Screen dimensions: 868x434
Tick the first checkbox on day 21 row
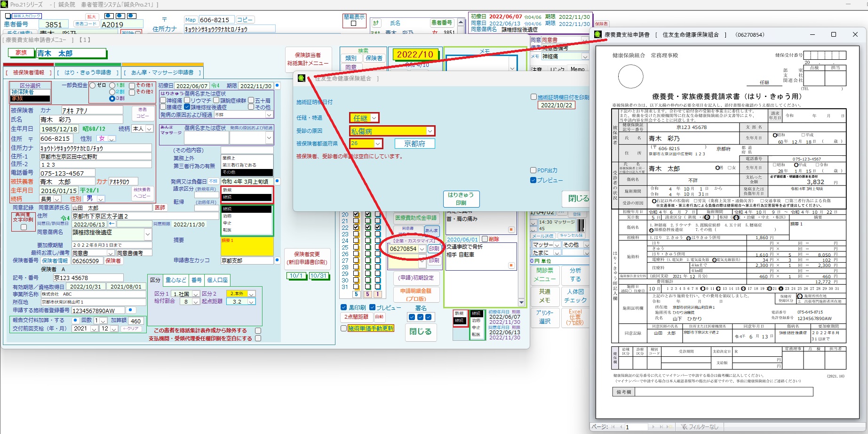356,221
